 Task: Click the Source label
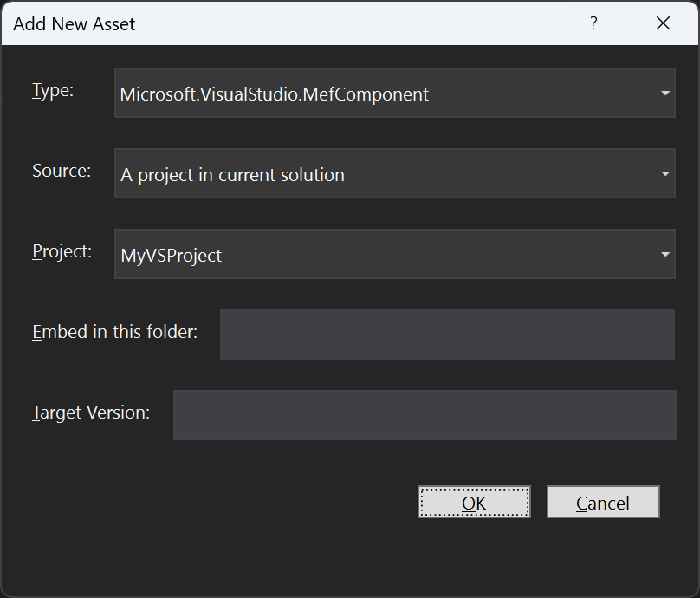(x=61, y=171)
